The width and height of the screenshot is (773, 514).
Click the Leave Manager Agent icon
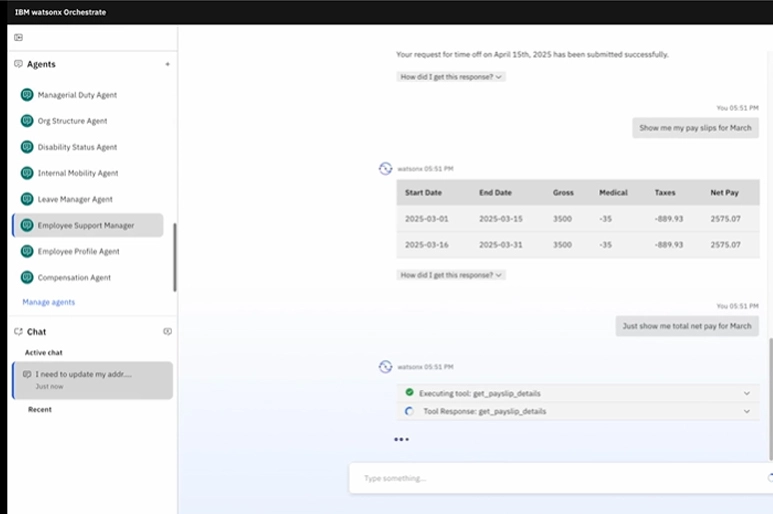coord(27,199)
